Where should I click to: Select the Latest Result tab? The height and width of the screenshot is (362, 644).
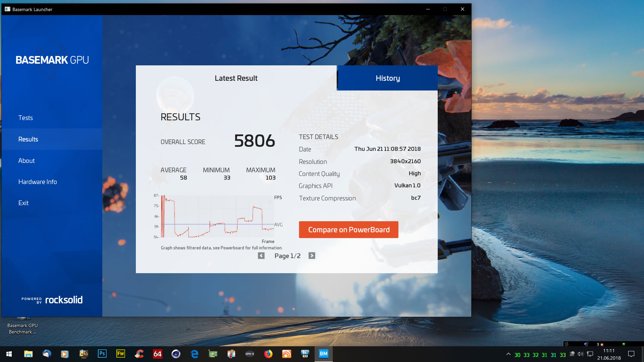coord(236,78)
